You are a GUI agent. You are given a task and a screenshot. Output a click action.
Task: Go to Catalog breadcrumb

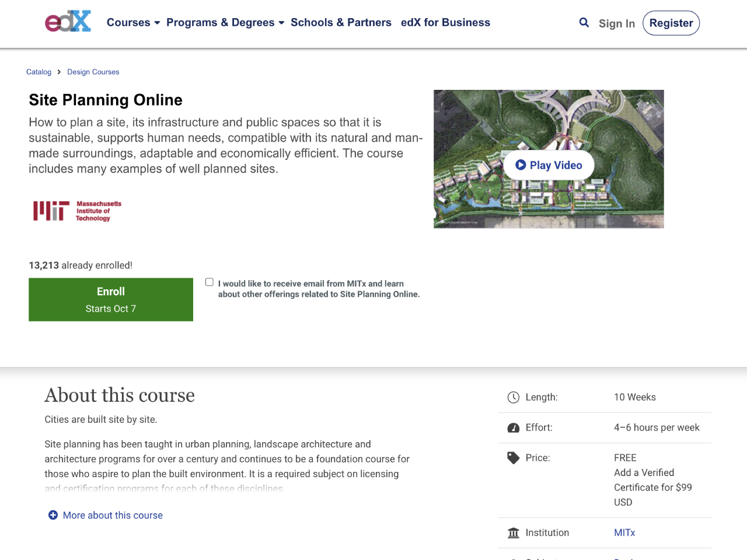click(39, 72)
